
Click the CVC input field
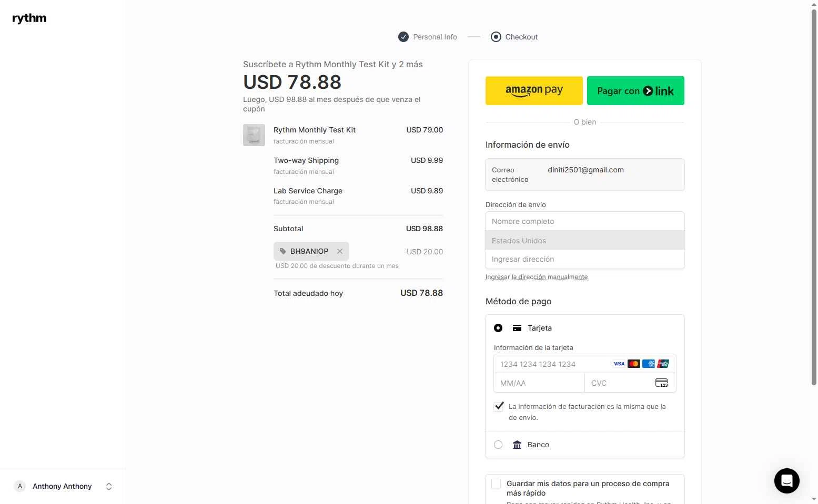click(x=630, y=383)
